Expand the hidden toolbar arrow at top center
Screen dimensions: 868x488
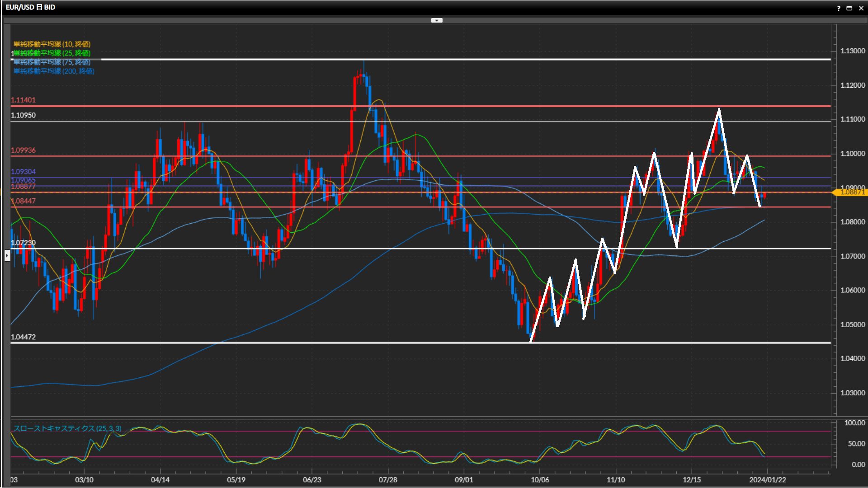(x=437, y=20)
